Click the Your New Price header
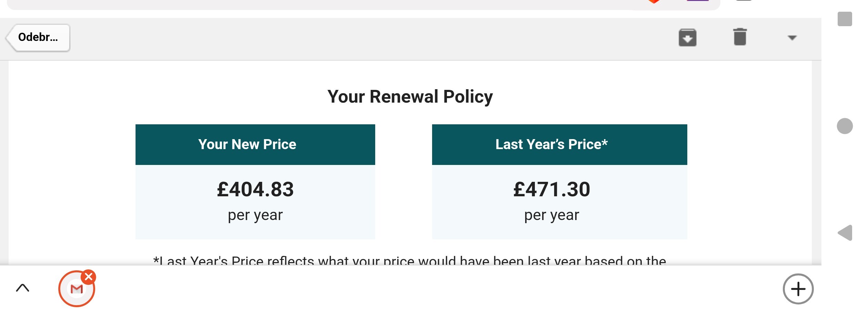Screen dimensions: 868x312 (247, 145)
